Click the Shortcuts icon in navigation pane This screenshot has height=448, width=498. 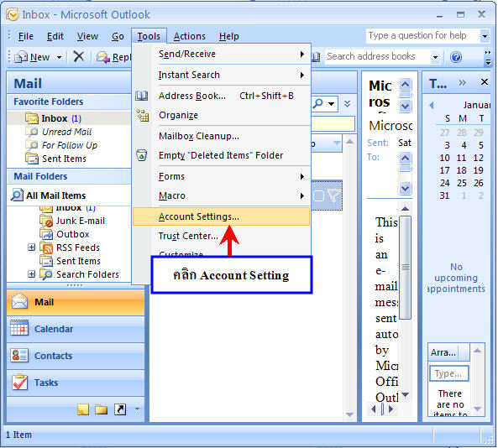[120, 409]
